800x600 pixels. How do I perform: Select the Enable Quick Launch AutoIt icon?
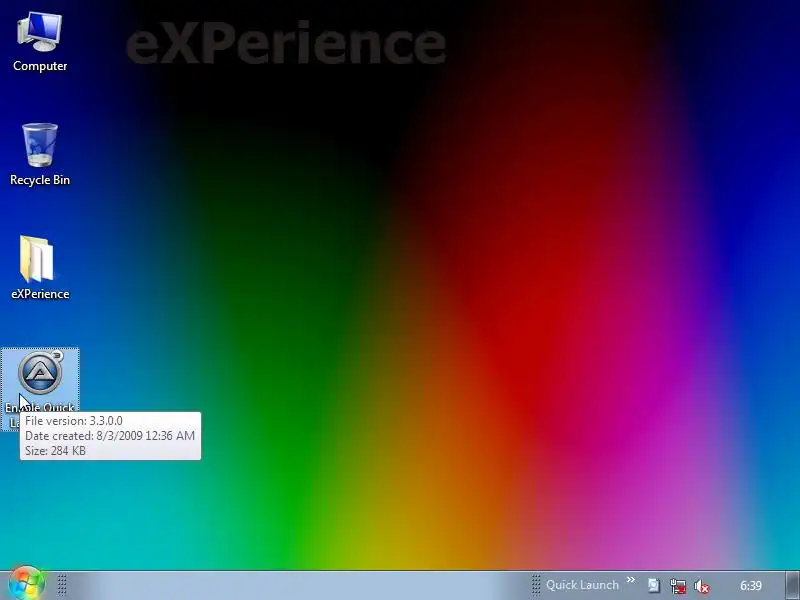[x=40, y=389]
